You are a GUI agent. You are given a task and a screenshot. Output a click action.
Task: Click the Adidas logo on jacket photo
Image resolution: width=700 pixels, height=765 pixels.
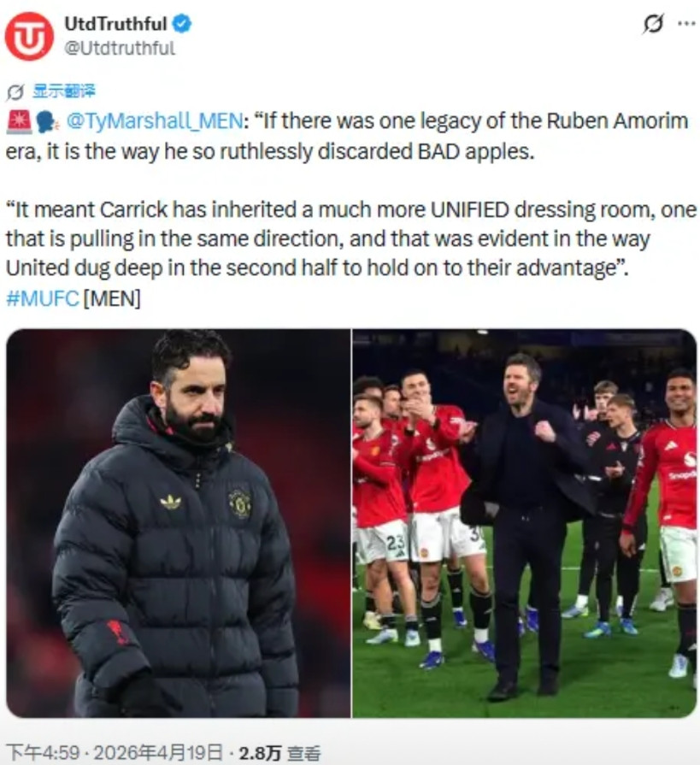tap(171, 502)
